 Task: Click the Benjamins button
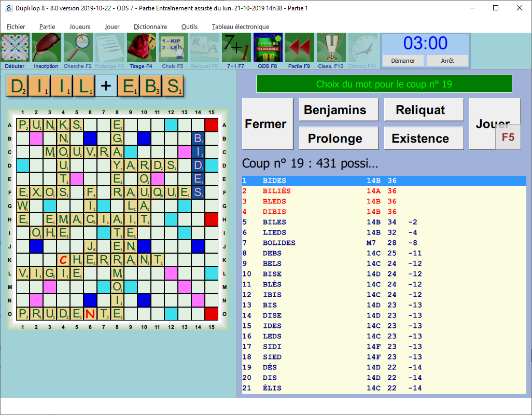click(335, 110)
